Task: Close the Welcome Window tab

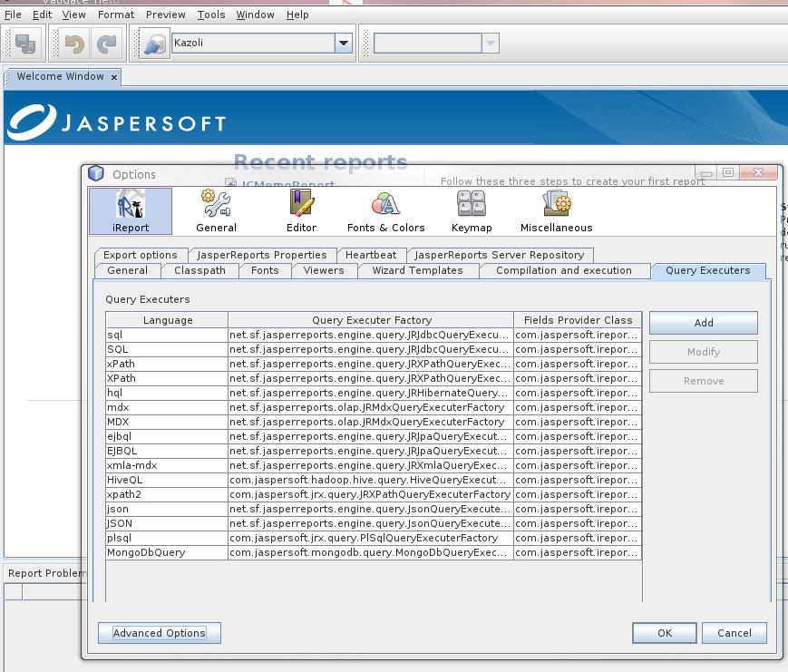Action: click(x=114, y=77)
